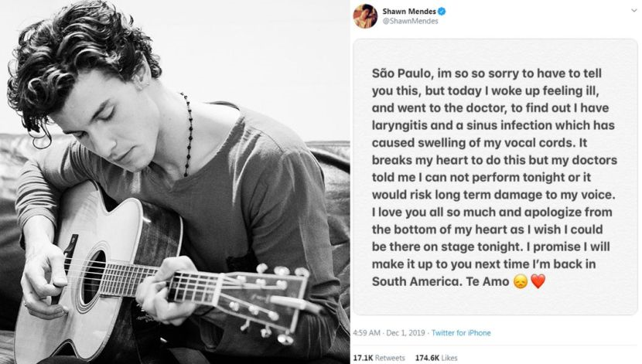The height and width of the screenshot is (364, 642).
Task: Click the 4:59 AM timestamp
Action: pyautogui.click(x=368, y=333)
